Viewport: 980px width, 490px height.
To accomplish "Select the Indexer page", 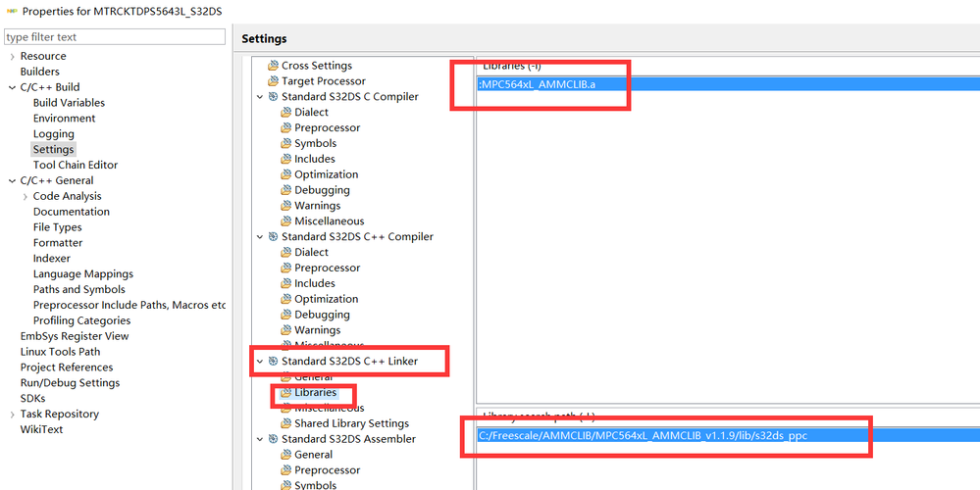I will (52, 259).
